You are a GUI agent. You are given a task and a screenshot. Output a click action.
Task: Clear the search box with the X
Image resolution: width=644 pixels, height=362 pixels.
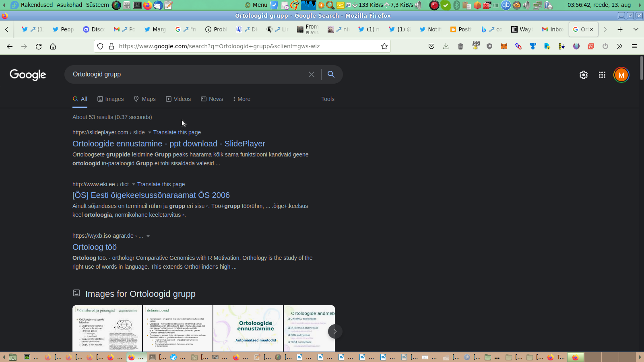[312, 74]
